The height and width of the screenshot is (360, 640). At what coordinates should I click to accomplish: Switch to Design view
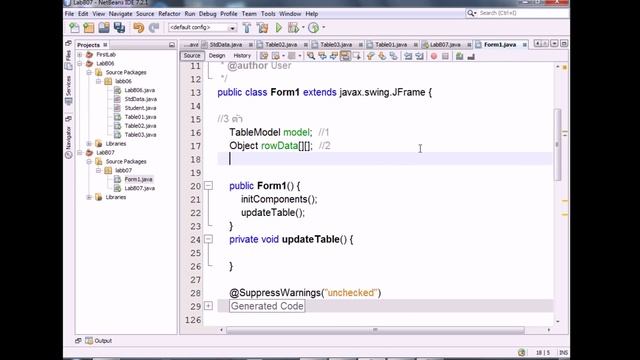pyautogui.click(x=217, y=56)
